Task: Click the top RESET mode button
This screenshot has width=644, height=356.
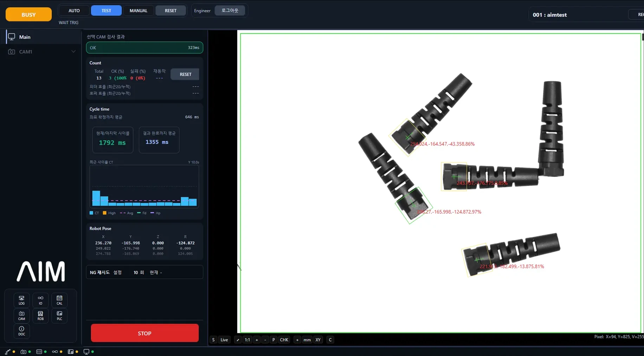Action: (171, 11)
